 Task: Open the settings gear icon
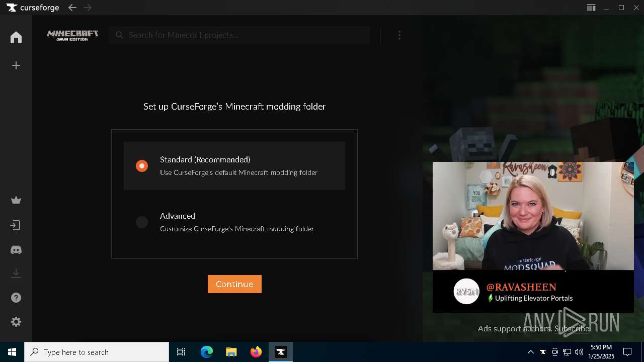click(x=16, y=322)
